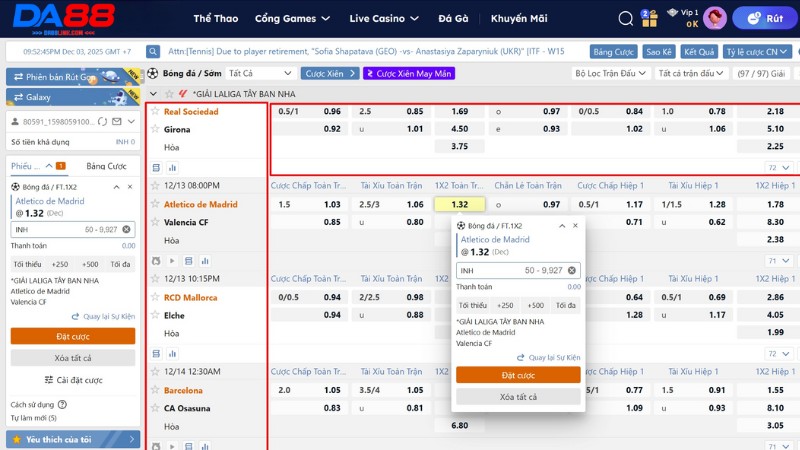Clear the stake field in left bet slip
The image size is (800, 450).
click(126, 230)
